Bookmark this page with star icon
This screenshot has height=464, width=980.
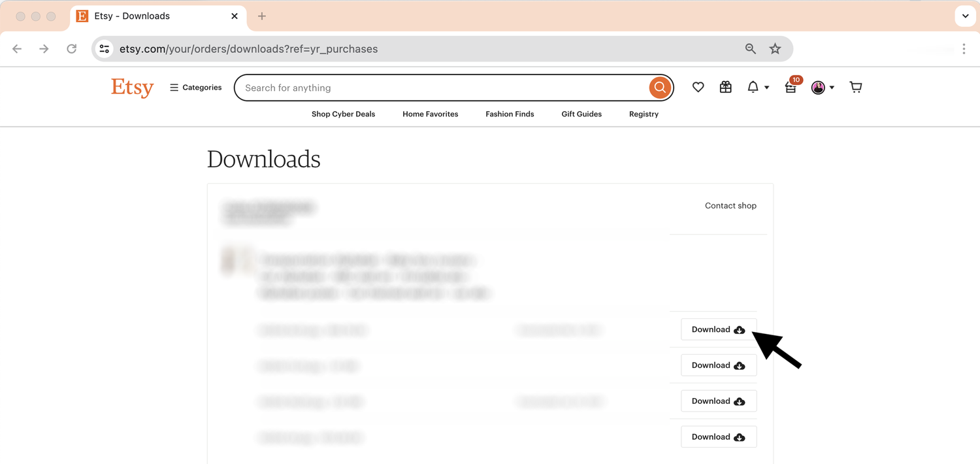pyautogui.click(x=775, y=49)
